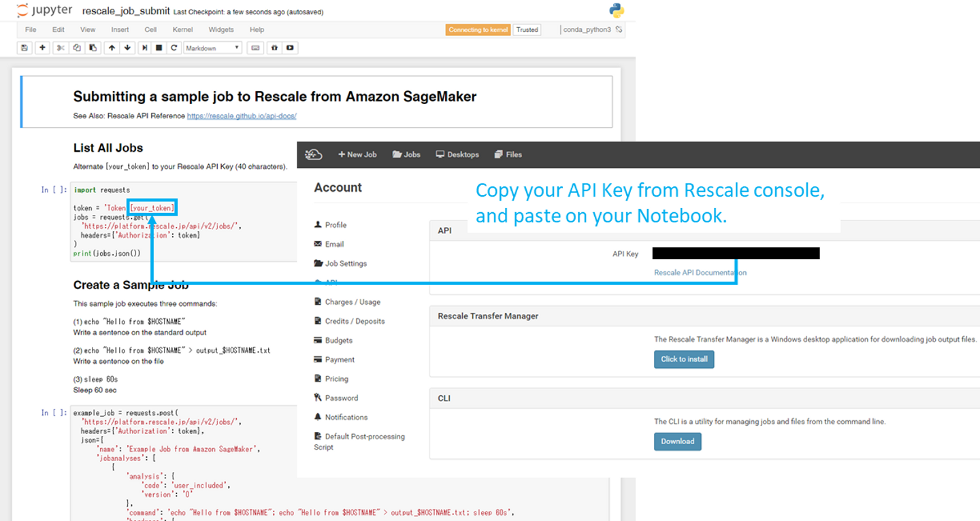Open the View menu in Jupyter
This screenshot has height=521, width=980.
point(88,30)
